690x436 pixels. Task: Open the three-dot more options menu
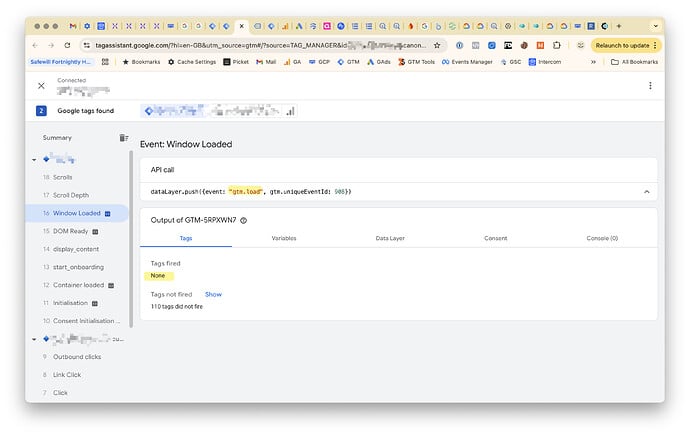click(x=649, y=86)
